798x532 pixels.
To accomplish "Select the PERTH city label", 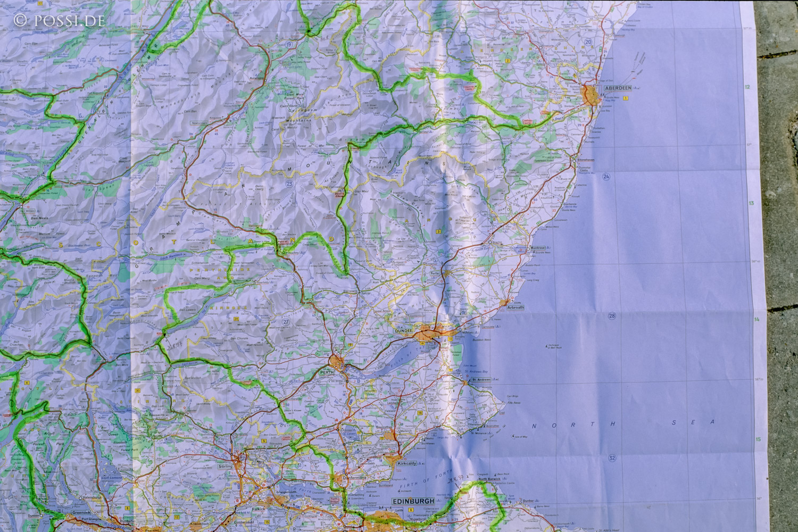I will click(x=326, y=372).
